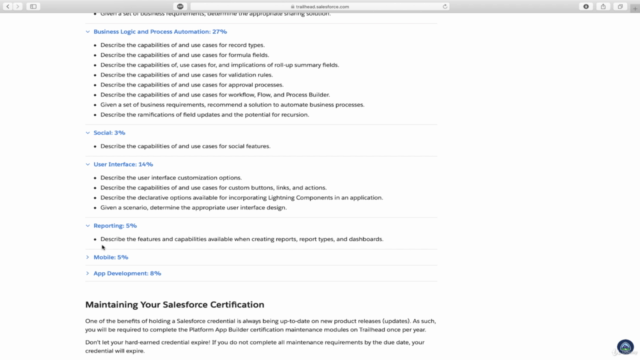Select the roll-up summary fields bullet

coord(220,65)
